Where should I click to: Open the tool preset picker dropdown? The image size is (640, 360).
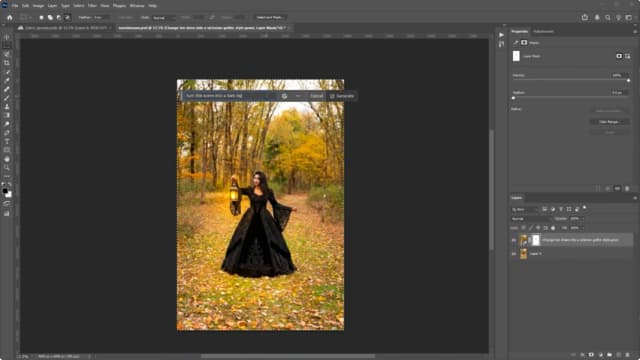click(x=26, y=18)
